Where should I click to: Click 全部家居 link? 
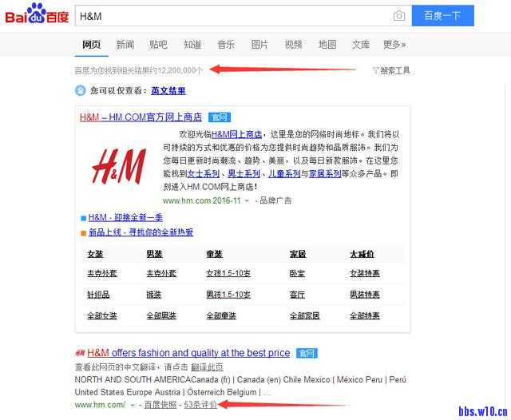(305, 315)
